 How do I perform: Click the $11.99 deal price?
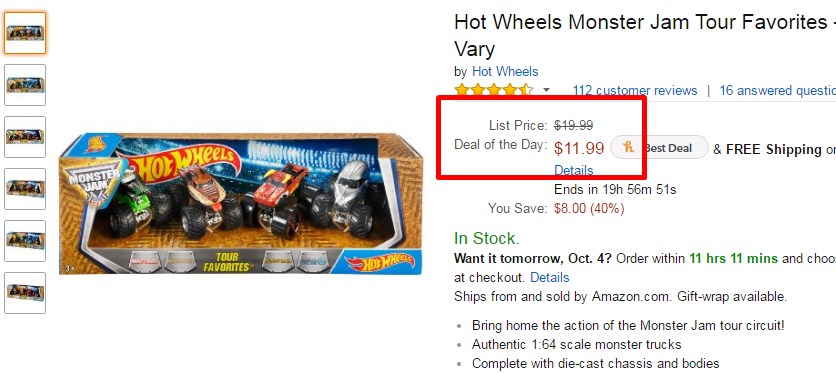pyautogui.click(x=579, y=148)
